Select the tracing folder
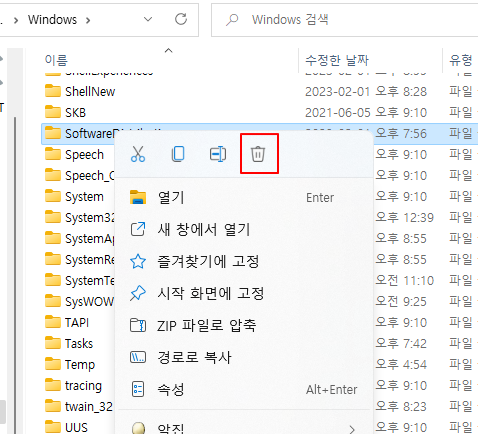This screenshot has width=478, height=434. pyautogui.click(x=83, y=386)
